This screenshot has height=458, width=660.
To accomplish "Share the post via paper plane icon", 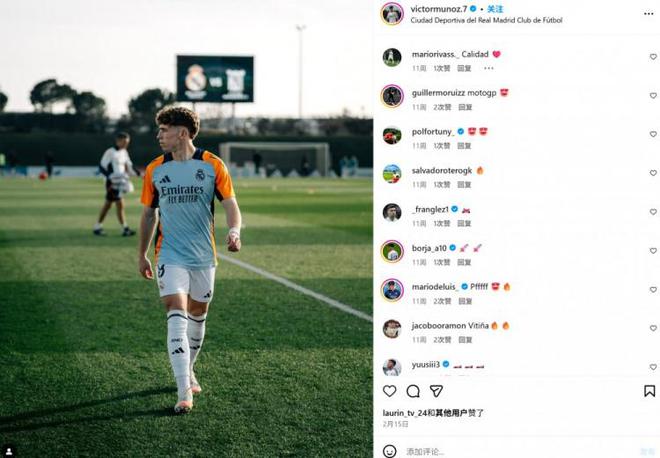I will pyautogui.click(x=436, y=391).
